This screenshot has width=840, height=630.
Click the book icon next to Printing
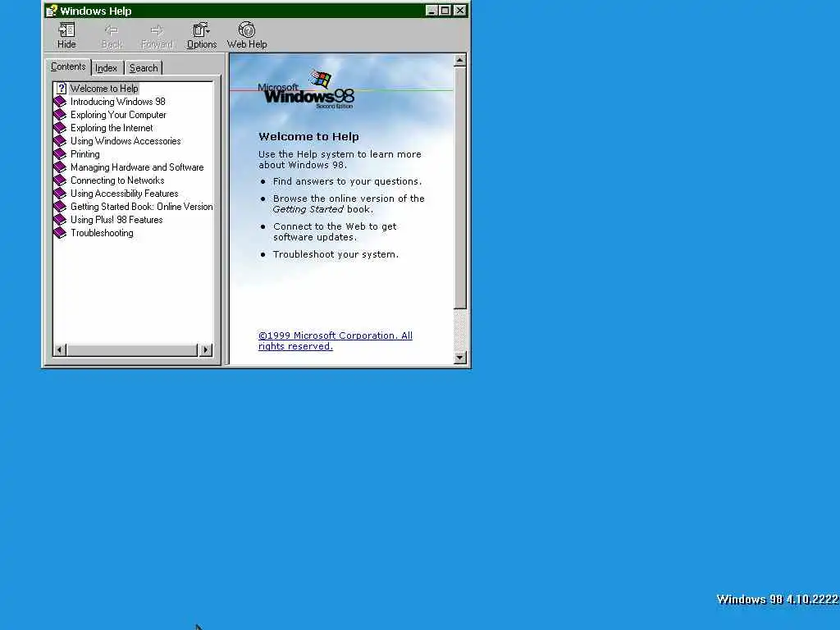pos(60,153)
